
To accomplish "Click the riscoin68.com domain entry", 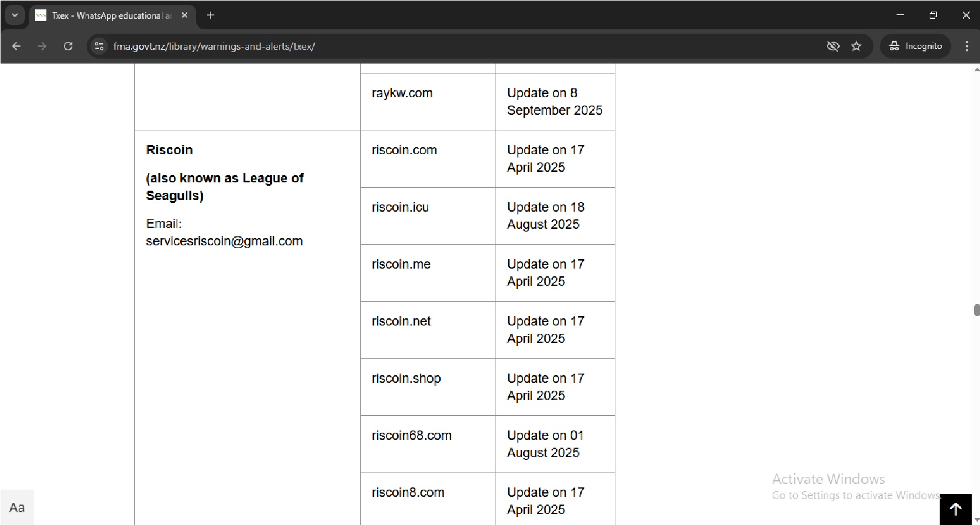I will (412, 435).
